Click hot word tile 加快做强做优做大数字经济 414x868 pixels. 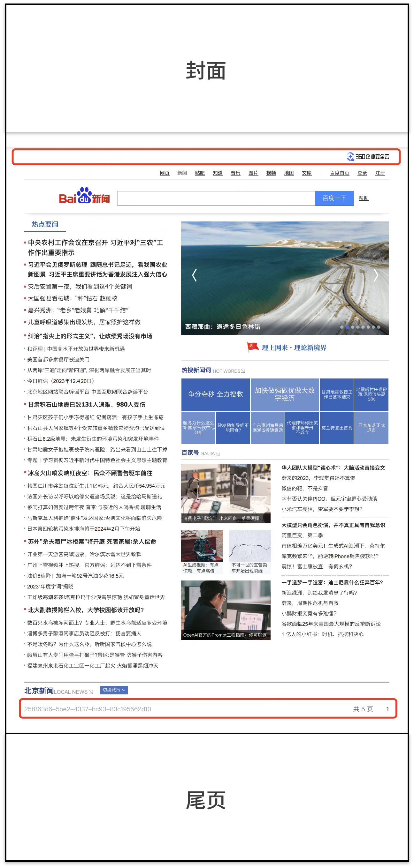[285, 394]
